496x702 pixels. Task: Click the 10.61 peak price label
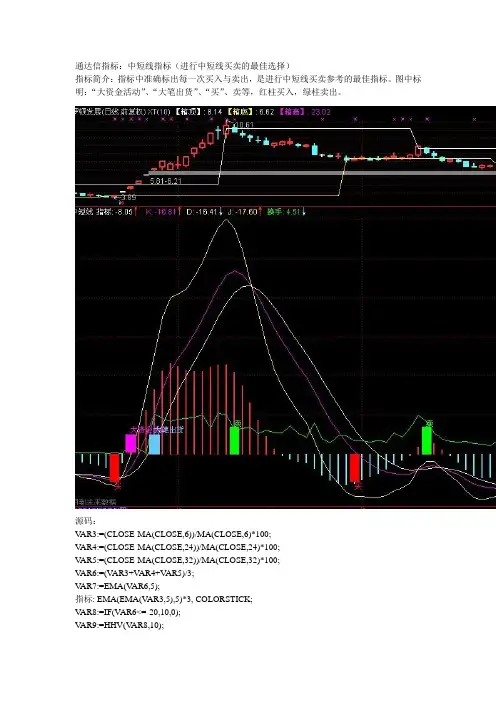pyautogui.click(x=244, y=125)
